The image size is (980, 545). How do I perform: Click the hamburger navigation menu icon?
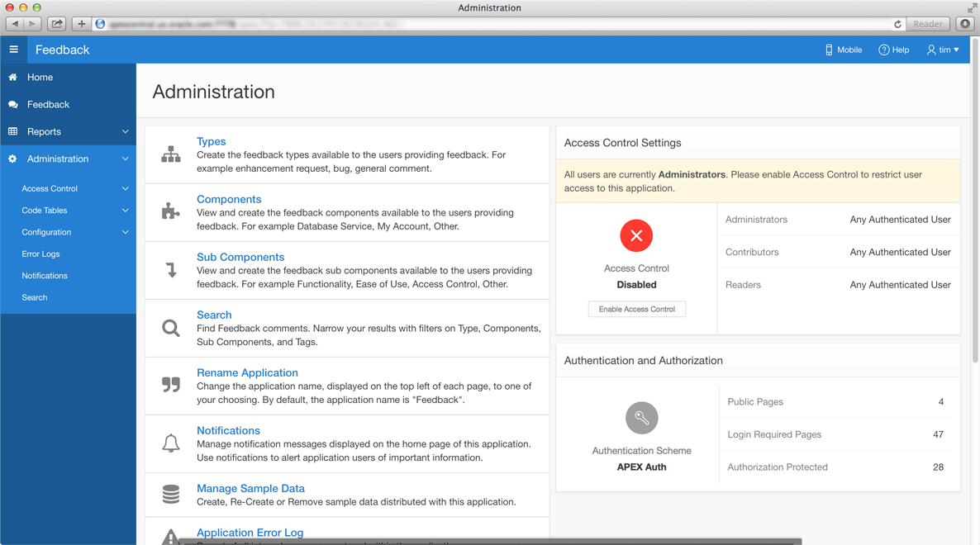click(13, 50)
